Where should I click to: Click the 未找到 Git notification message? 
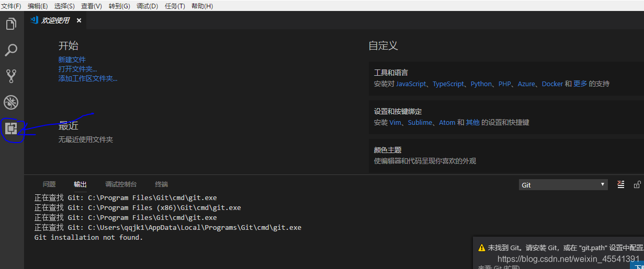tap(566, 248)
